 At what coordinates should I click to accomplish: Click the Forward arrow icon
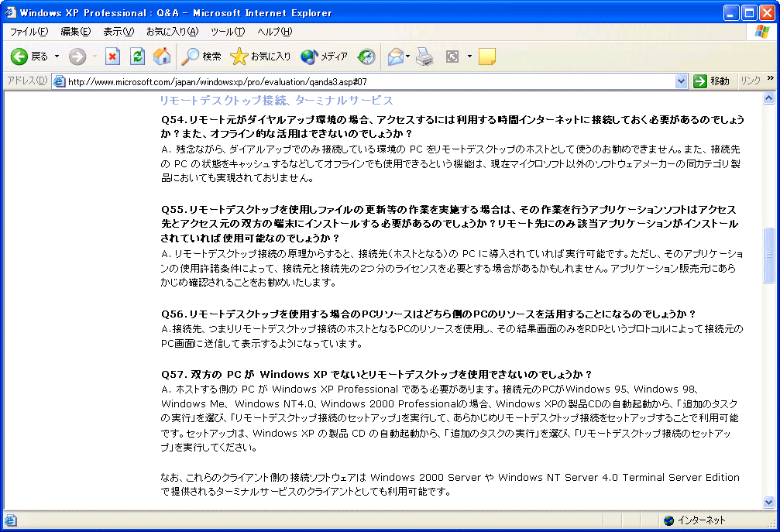tap(77, 57)
